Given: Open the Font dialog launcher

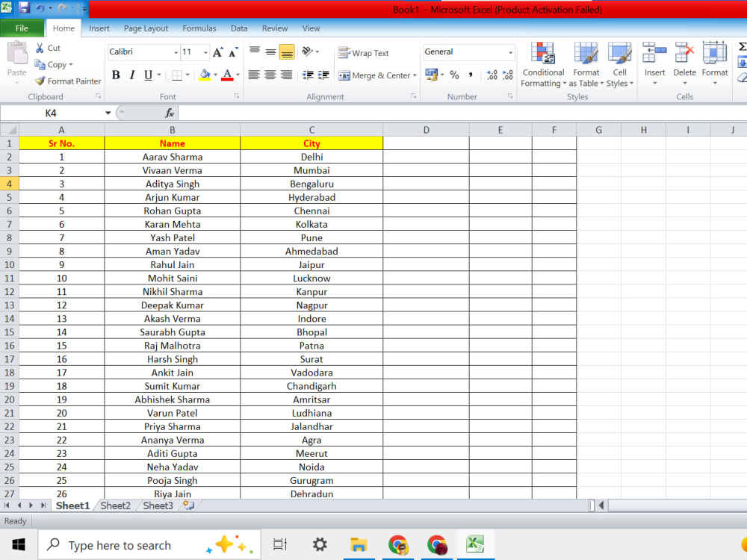Looking at the screenshot, I should (x=237, y=96).
